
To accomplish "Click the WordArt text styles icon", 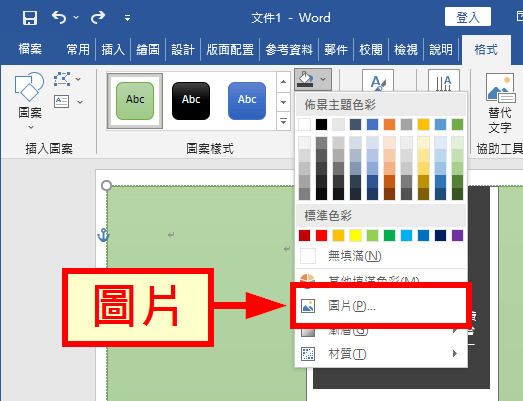I will click(x=378, y=81).
